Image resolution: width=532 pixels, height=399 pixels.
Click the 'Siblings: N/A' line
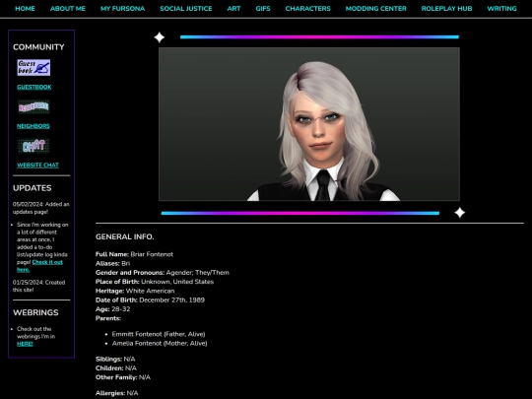tap(115, 360)
